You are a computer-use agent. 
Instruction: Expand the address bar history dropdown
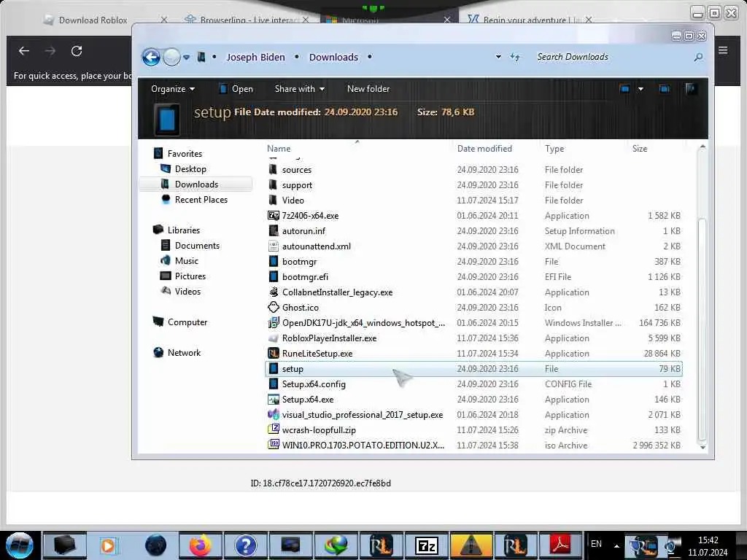(x=498, y=57)
